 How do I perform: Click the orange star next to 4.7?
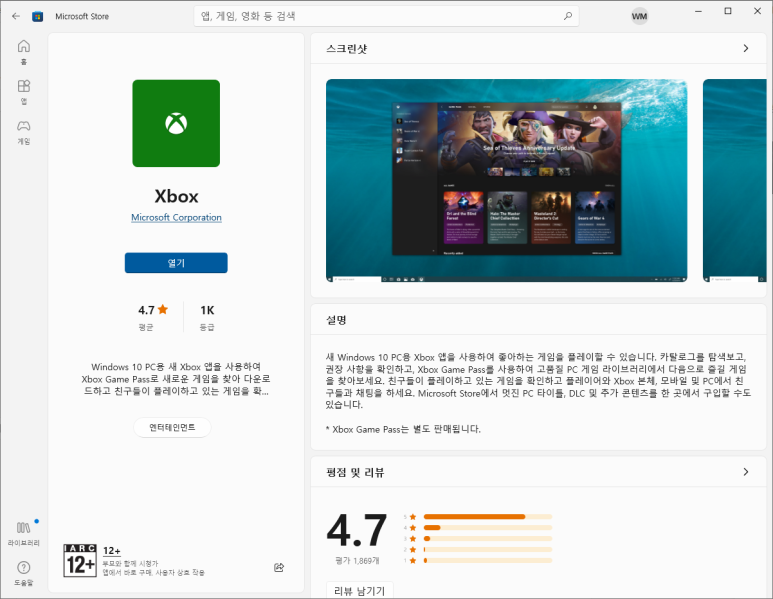click(x=163, y=310)
